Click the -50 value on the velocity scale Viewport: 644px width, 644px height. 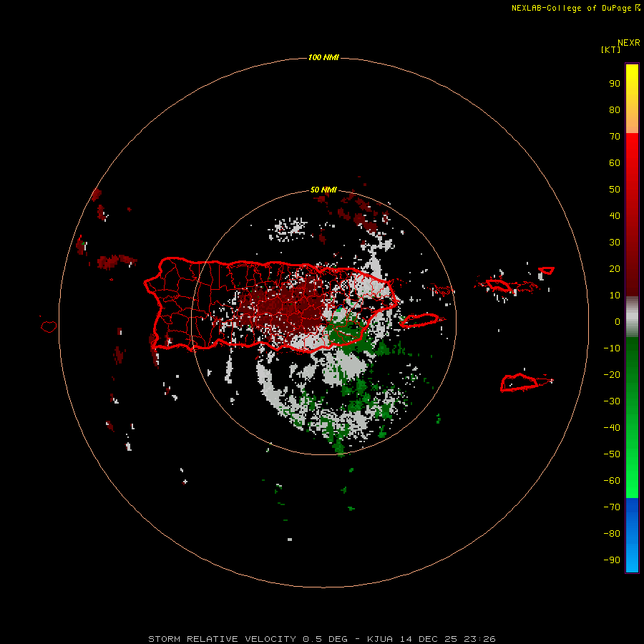point(612,454)
